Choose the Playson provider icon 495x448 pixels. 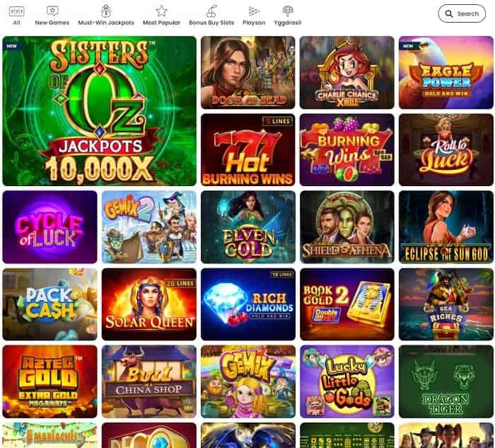tap(254, 11)
